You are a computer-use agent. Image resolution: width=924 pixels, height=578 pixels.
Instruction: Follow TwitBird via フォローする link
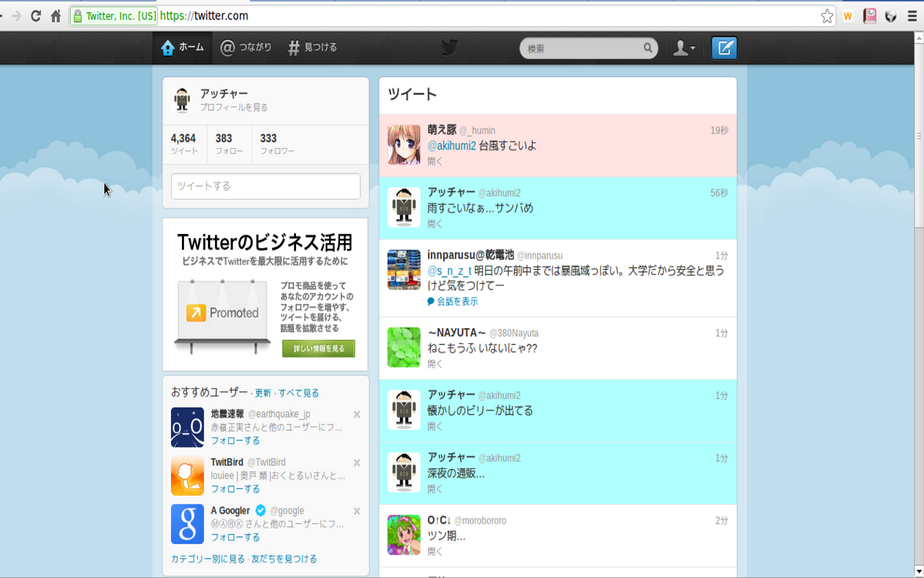click(x=235, y=489)
